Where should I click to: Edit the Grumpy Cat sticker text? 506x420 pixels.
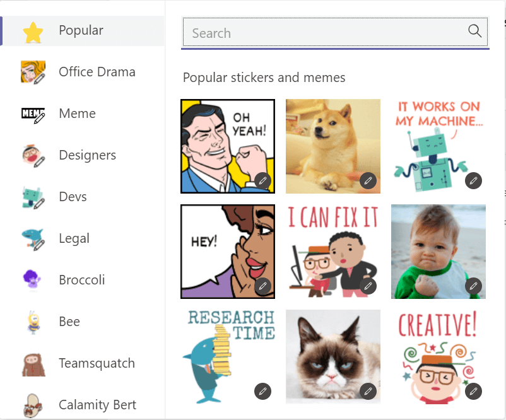(x=368, y=392)
